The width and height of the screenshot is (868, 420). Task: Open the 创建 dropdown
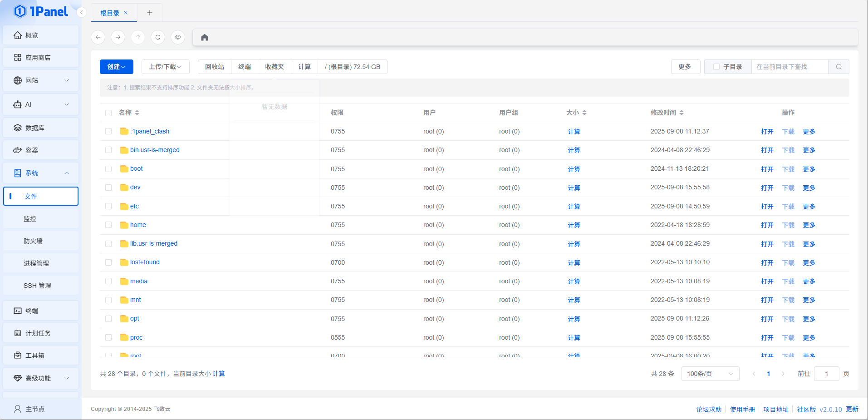point(116,67)
